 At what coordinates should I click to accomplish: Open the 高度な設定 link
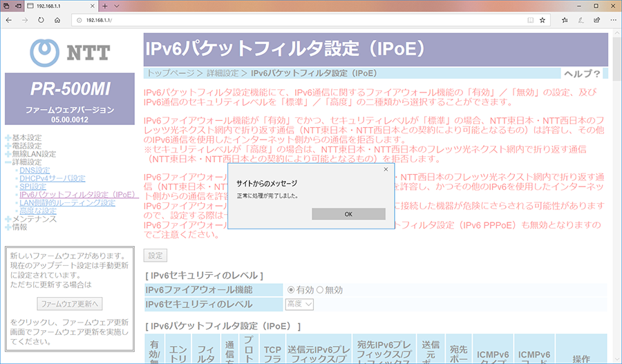pyautogui.click(x=38, y=211)
